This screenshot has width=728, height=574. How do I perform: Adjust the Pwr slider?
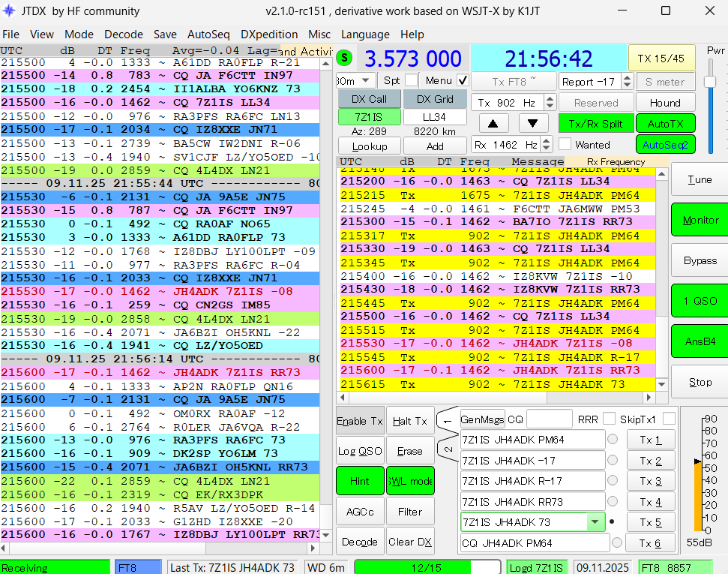[x=709, y=83]
